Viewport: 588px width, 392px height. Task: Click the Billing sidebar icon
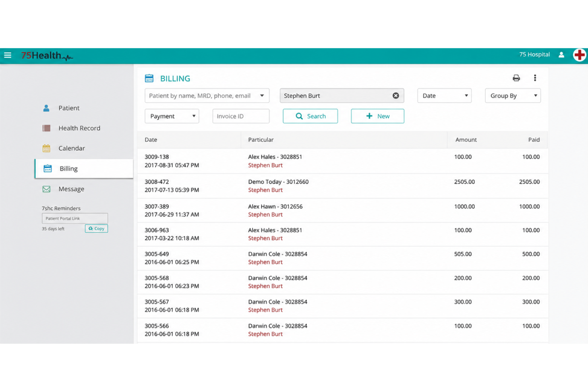coord(48,168)
